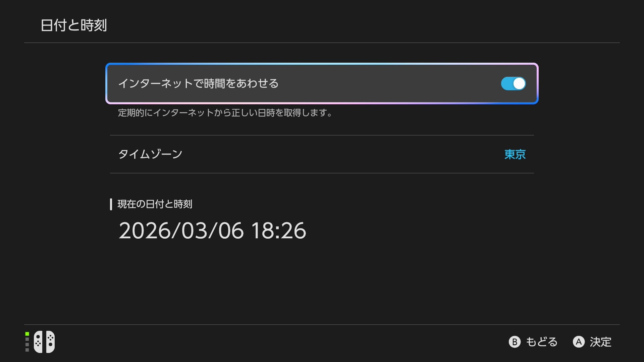
Task: Click the second player indicator light
Action: (27, 339)
